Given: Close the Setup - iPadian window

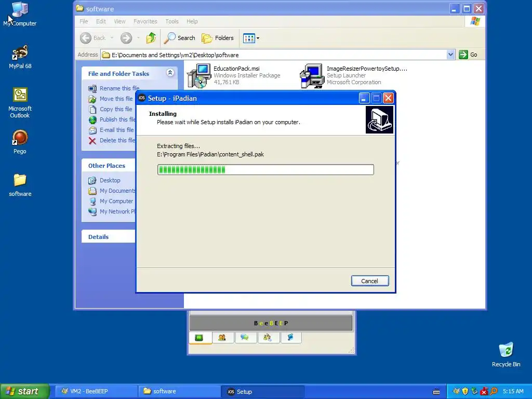Looking at the screenshot, I should (x=388, y=98).
